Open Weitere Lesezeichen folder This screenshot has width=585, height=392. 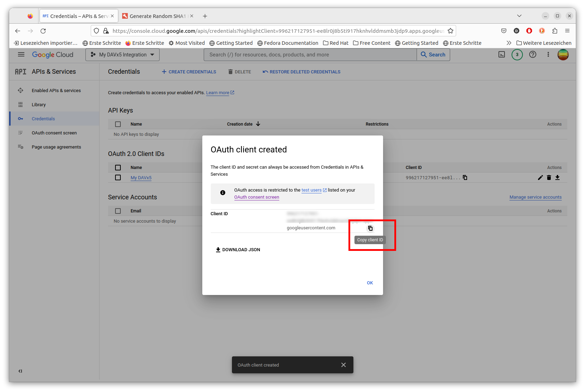coord(544,43)
